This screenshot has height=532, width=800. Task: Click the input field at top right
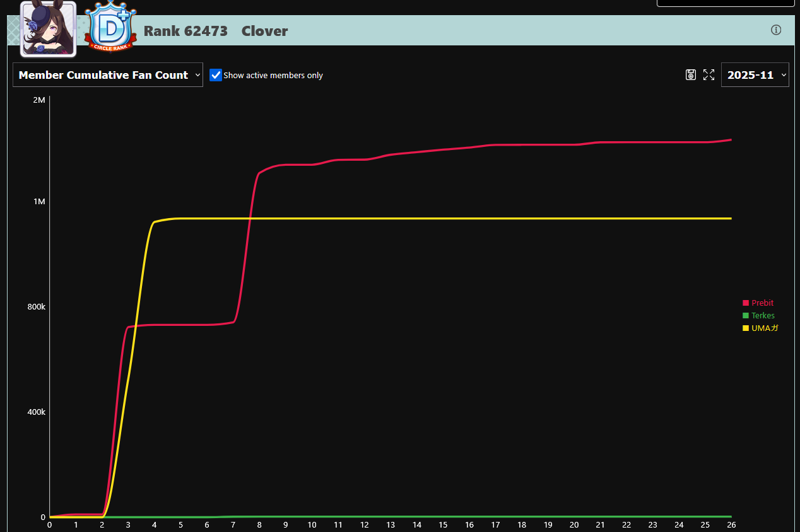pos(726,3)
